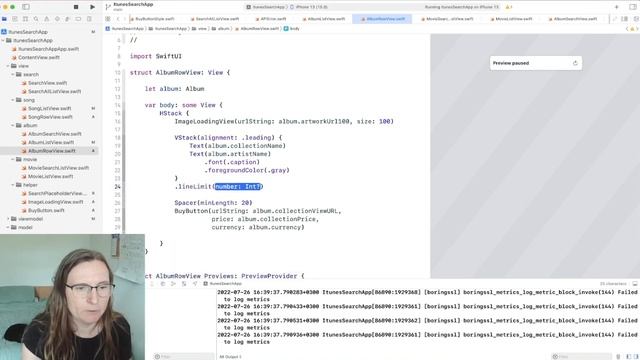Image resolution: width=640 pixels, height=360 pixels.
Task: Click the console filter field
Action: (x=581, y=356)
